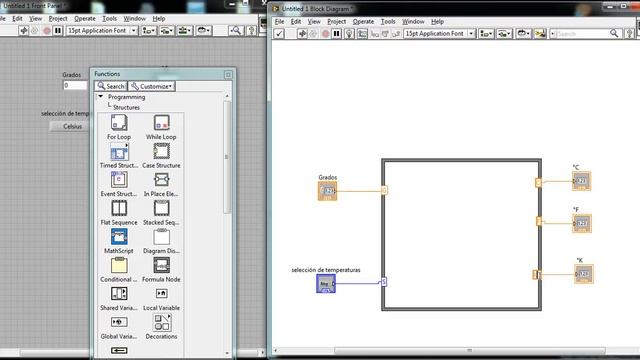
Task: Select the °K indicator terminal
Action: coord(584,274)
